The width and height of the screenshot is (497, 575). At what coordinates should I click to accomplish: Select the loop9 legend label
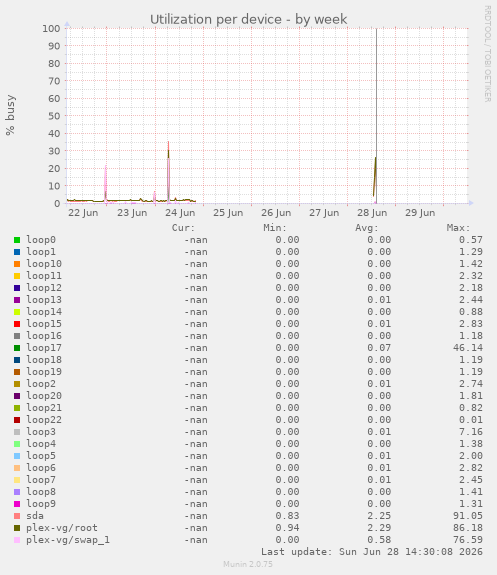[x=41, y=504]
